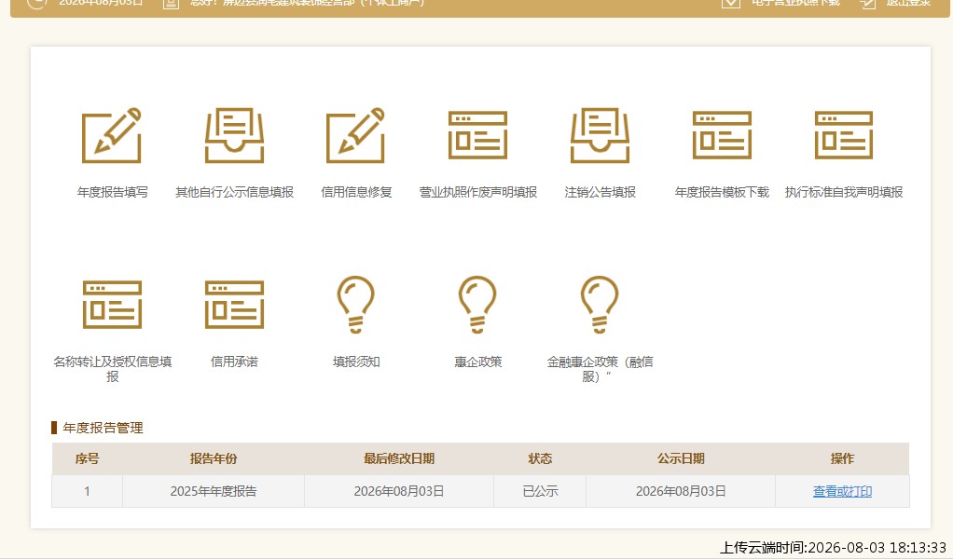This screenshot has width=953, height=560.
Task: Click the 序号 column header
Action: [87, 458]
